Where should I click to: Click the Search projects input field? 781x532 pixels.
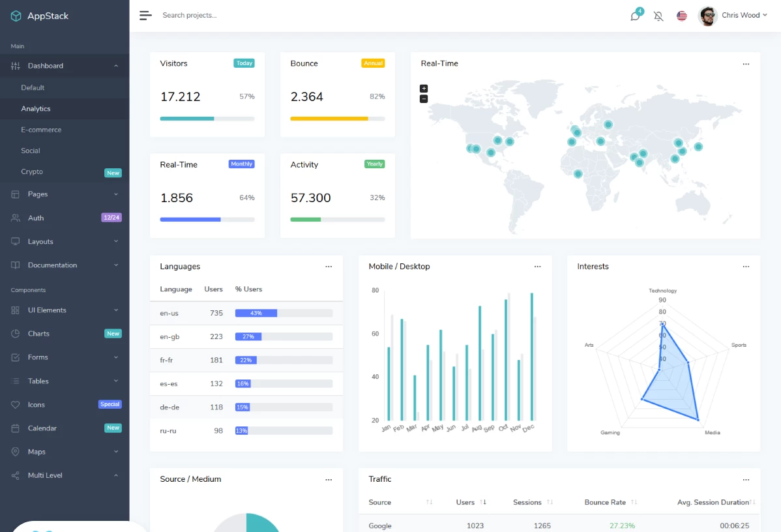point(189,16)
